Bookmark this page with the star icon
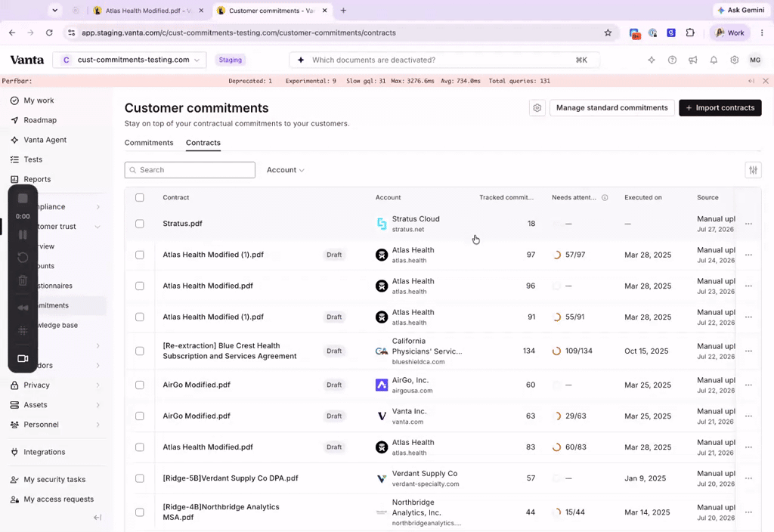The image size is (774, 532). click(608, 32)
